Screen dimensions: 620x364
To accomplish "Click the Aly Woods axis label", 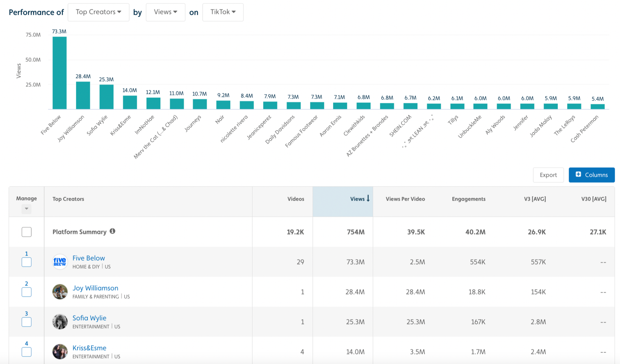I will click(x=495, y=125).
